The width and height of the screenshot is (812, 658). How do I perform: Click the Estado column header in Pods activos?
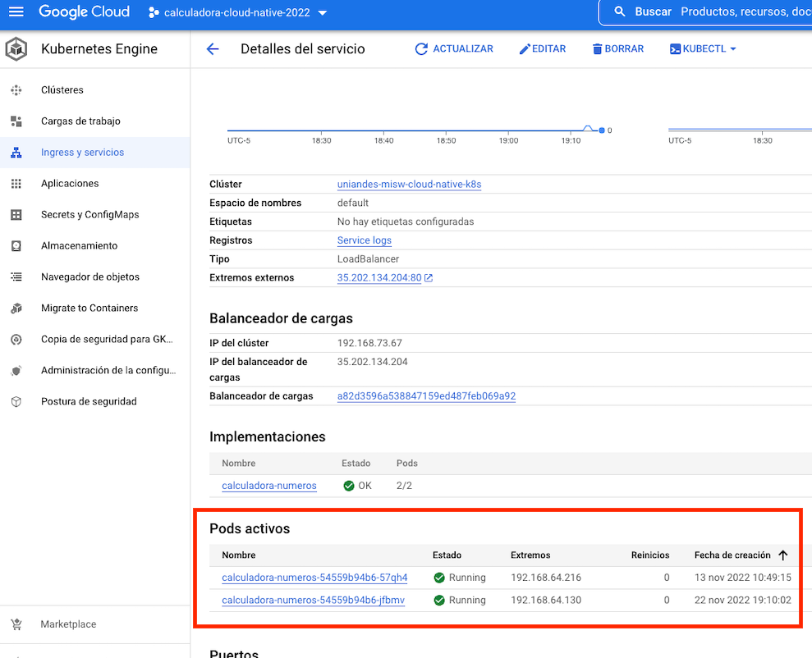click(447, 555)
